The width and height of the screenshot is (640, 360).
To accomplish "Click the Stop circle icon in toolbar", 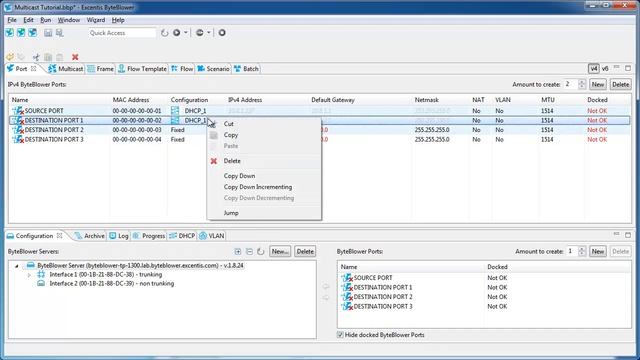I will (x=222, y=33).
